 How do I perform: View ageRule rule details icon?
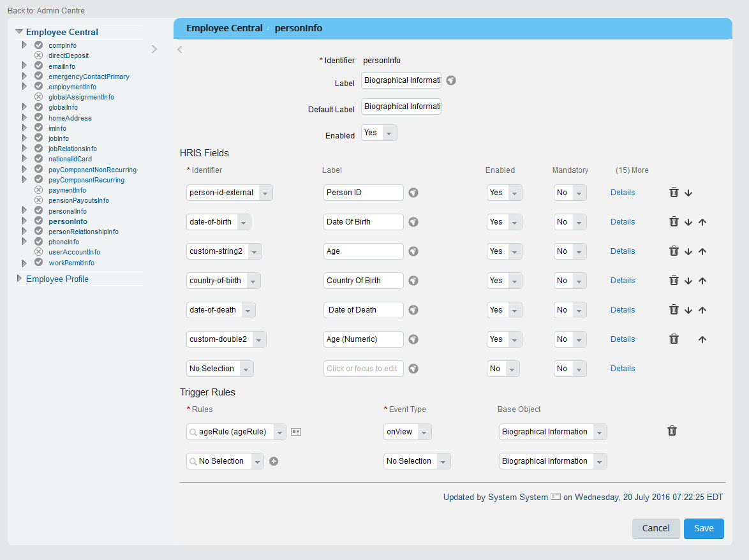tap(296, 432)
